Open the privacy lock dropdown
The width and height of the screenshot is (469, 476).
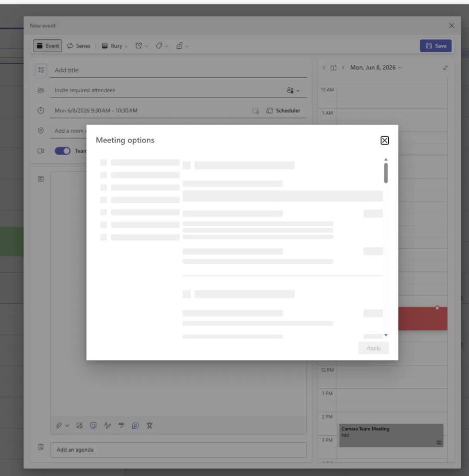tap(182, 46)
